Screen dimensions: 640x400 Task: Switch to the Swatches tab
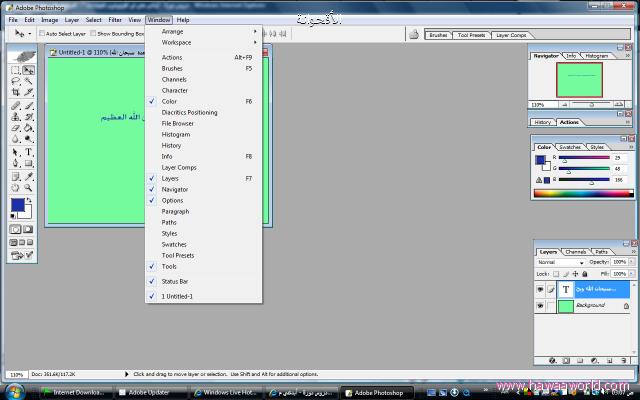[x=570, y=147]
